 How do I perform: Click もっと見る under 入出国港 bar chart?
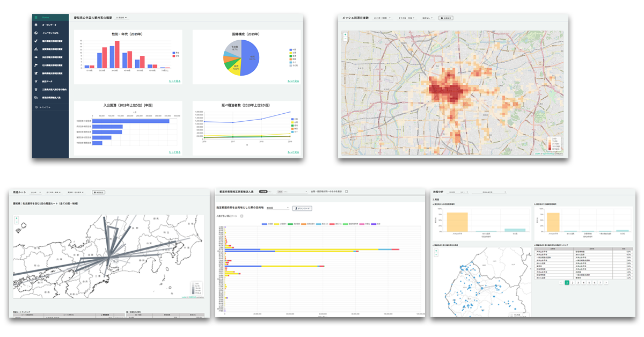pos(175,152)
